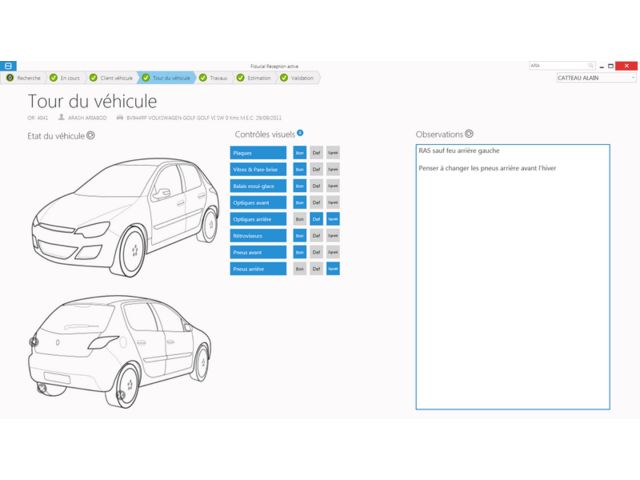Open the CATTEAU ALAIN user dropdown
640x480 pixels.
point(596,78)
